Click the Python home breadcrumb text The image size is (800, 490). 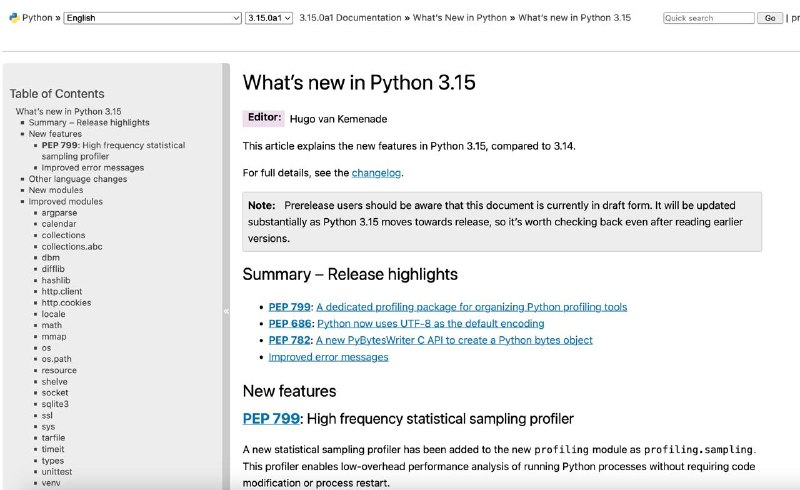tap(37, 18)
